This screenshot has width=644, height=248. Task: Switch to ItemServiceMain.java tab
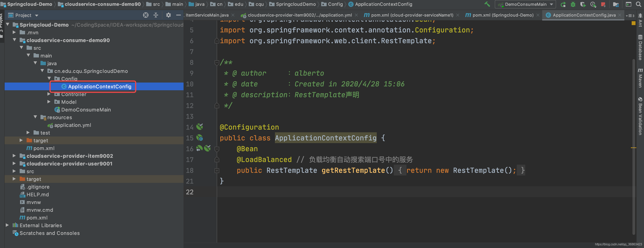207,15
